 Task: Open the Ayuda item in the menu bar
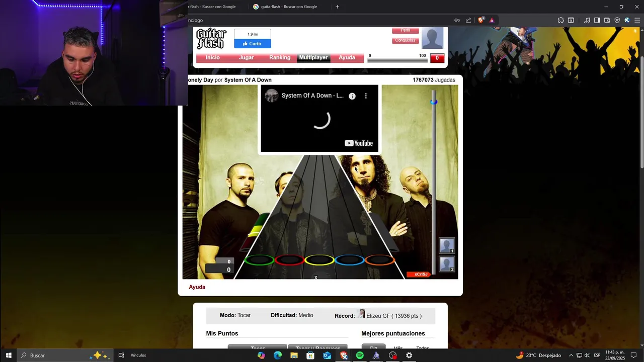tap(347, 58)
